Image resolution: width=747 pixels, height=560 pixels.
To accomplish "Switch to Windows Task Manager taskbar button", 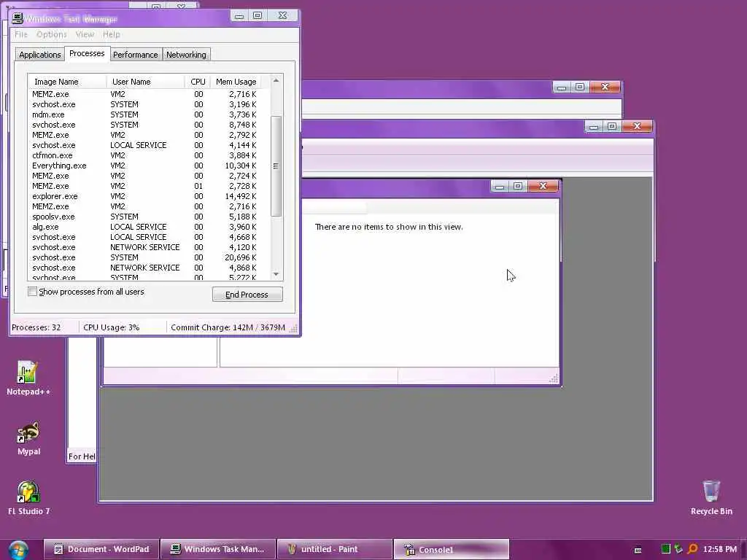I will (217, 549).
